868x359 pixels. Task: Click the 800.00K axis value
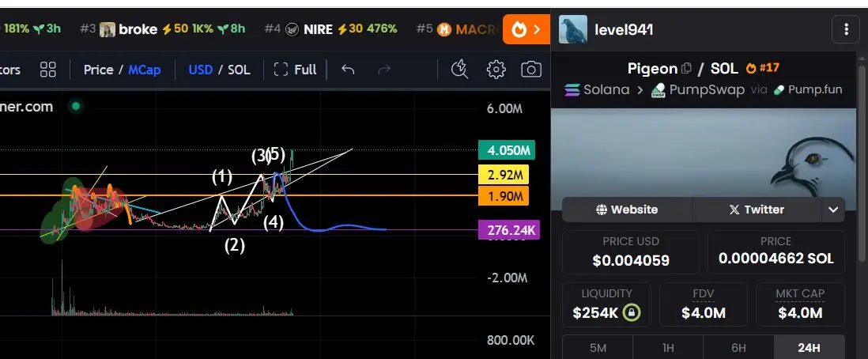coord(511,340)
